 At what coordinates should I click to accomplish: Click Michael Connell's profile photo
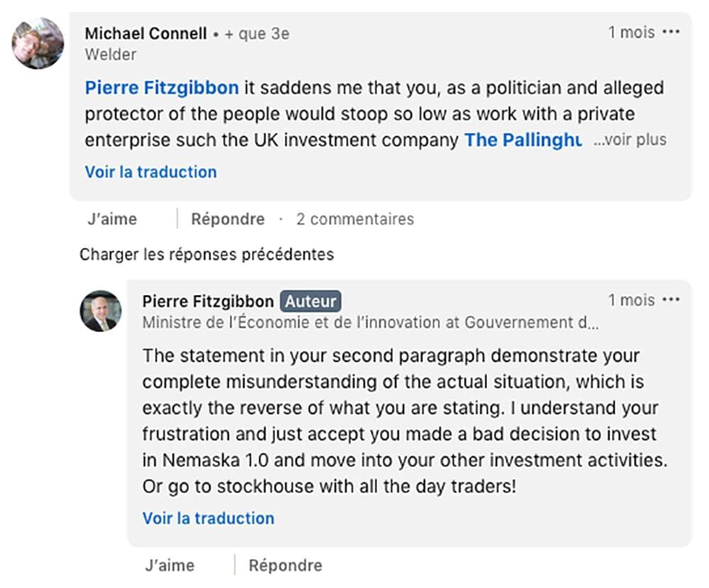[38, 43]
